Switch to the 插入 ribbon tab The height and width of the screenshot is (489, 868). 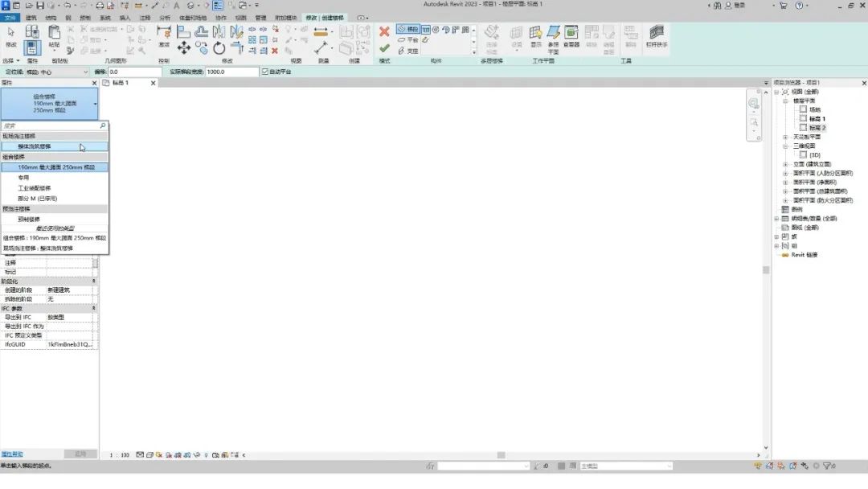point(125,18)
